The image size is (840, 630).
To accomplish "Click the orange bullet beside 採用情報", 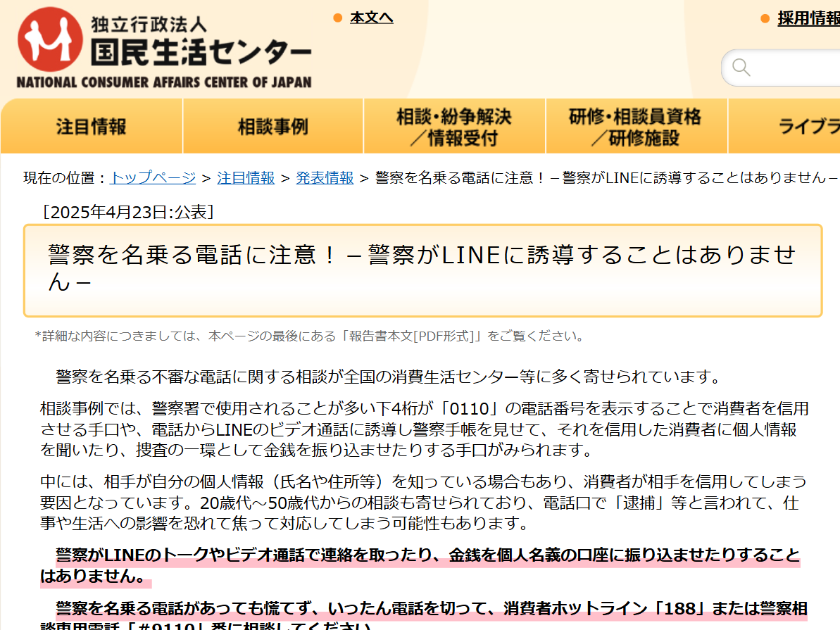I will (x=765, y=18).
